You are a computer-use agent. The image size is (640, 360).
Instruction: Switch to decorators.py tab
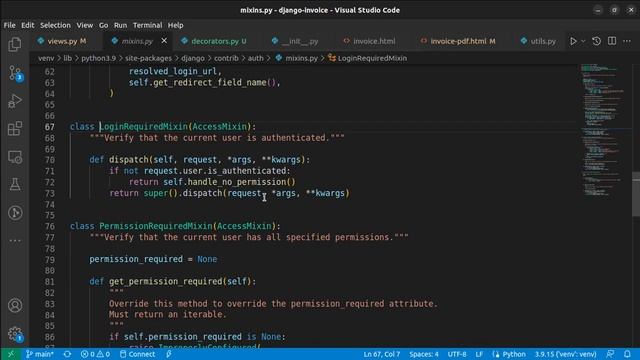click(x=215, y=41)
